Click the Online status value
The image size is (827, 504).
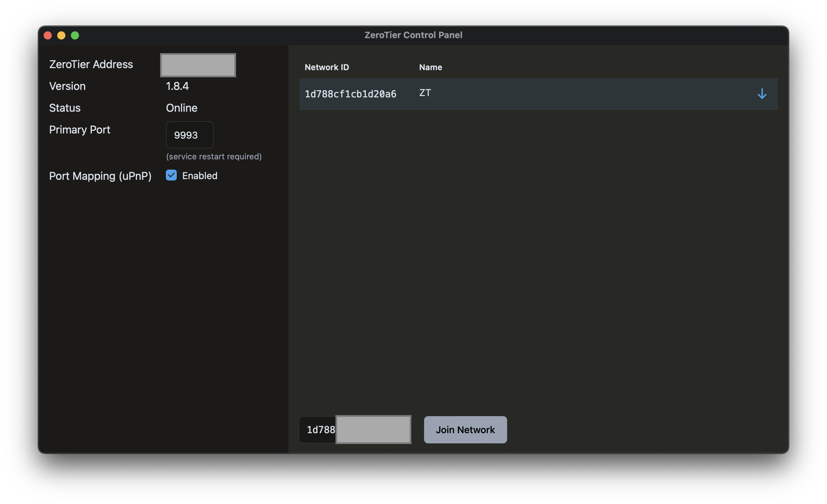tap(182, 108)
